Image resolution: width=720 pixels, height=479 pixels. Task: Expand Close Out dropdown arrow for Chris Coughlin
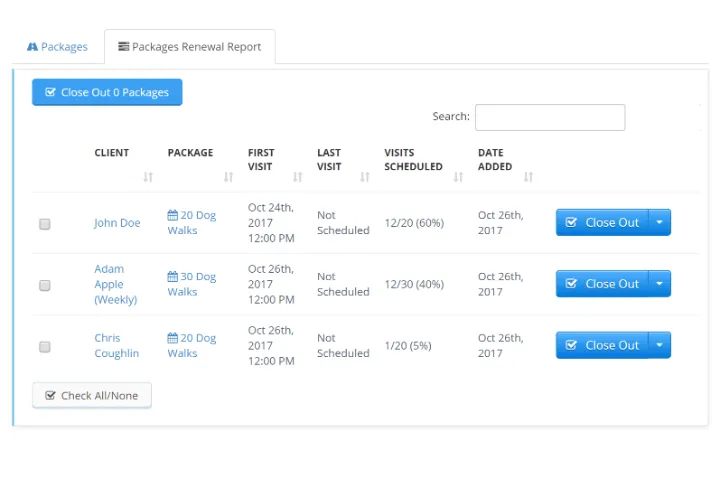659,345
